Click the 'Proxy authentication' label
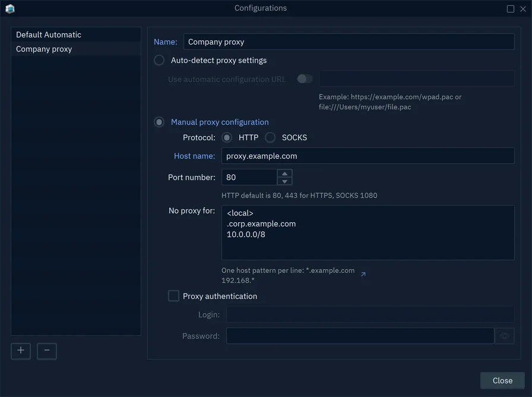 tap(220, 296)
